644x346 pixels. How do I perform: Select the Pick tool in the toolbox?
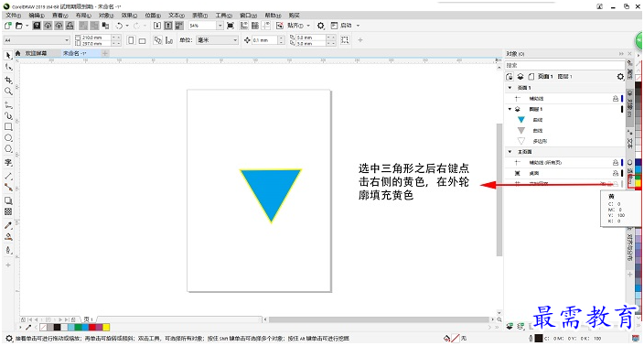point(8,56)
